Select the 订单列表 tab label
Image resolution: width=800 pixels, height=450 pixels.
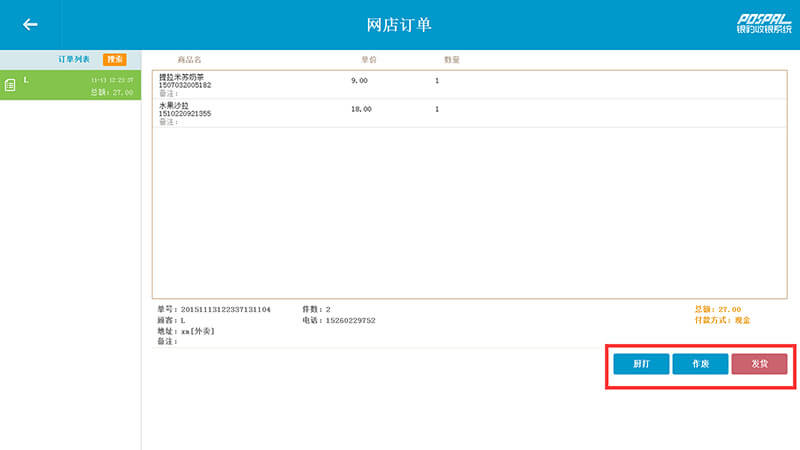74,60
